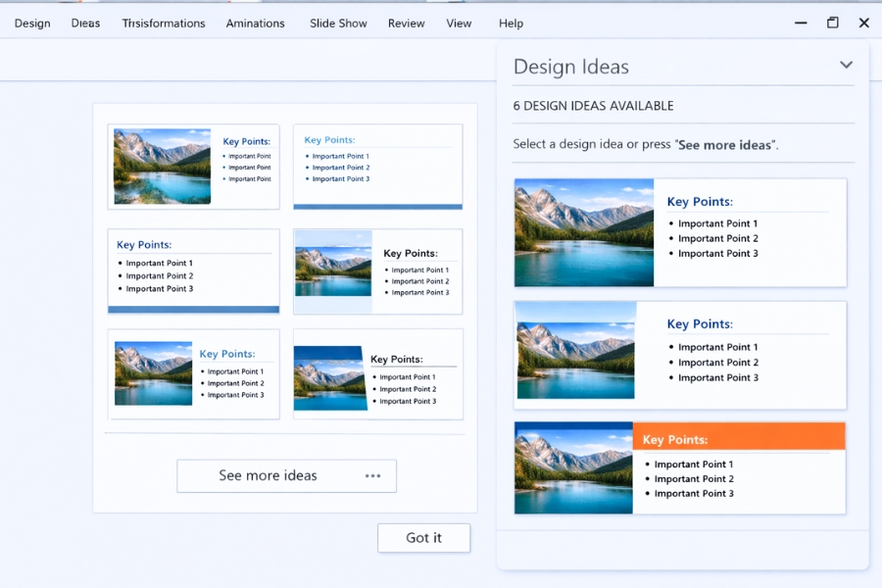Click the lake photo in the bottom-left layout
This screenshot has width=882, height=588.
click(x=153, y=373)
